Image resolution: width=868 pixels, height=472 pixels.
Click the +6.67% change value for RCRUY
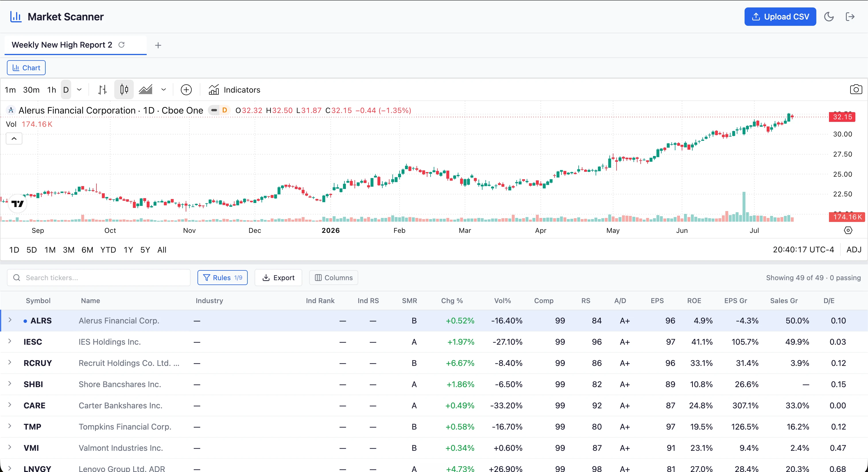click(x=460, y=363)
